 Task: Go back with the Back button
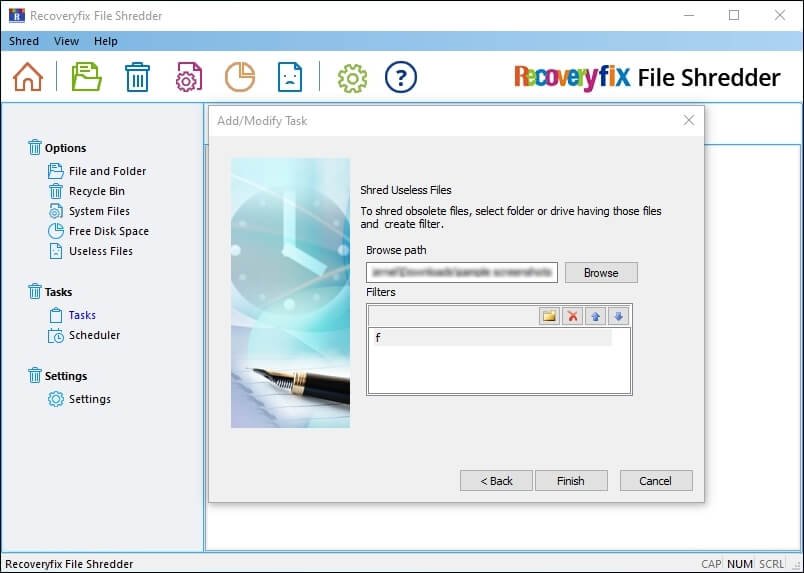(x=496, y=481)
